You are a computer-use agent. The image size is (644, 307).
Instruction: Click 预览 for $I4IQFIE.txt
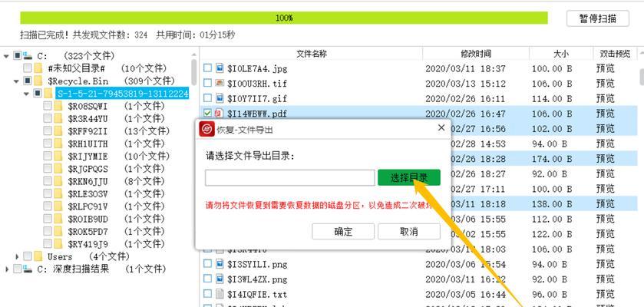click(x=606, y=294)
